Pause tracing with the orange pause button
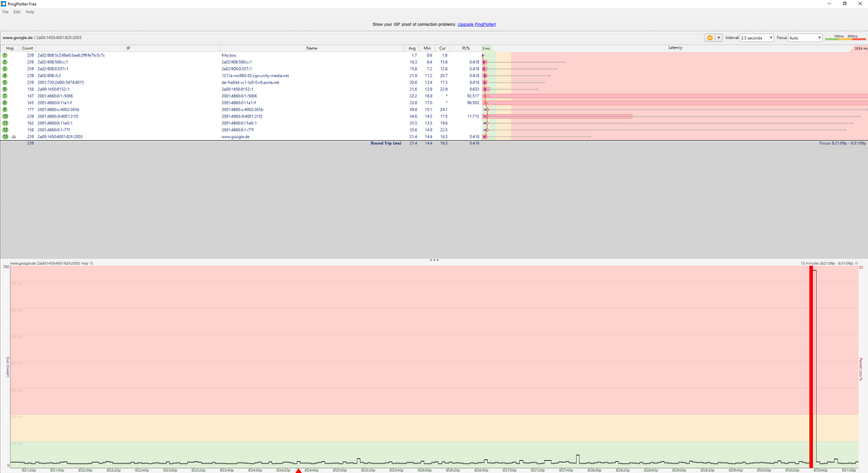Viewport: 868px width, 473px height. click(x=710, y=37)
